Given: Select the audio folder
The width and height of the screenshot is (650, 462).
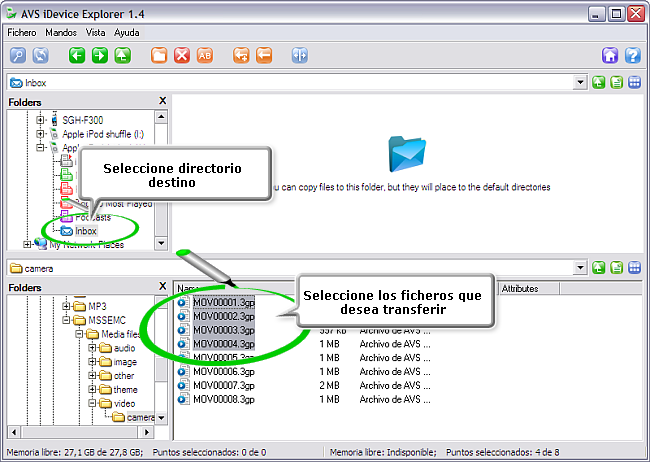Looking at the screenshot, I should click(124, 348).
